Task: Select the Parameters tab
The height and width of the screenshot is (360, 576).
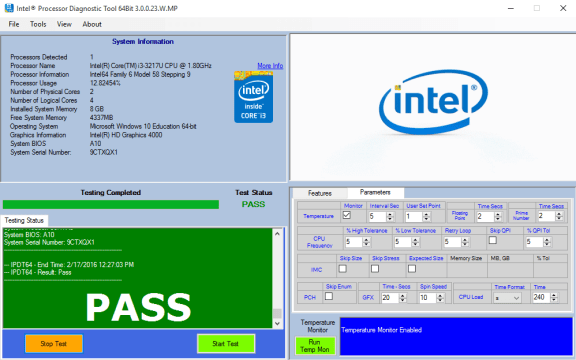Action: pos(375,192)
